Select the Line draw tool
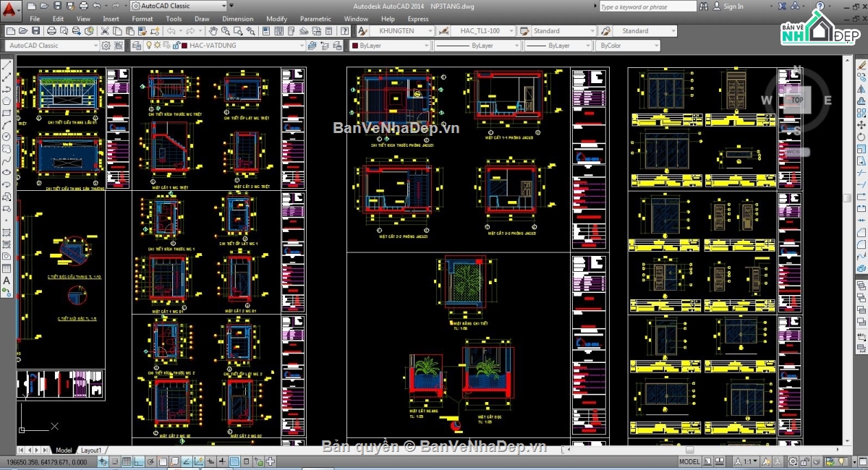Screen dimensions: 868x470 pyautogui.click(x=7, y=64)
